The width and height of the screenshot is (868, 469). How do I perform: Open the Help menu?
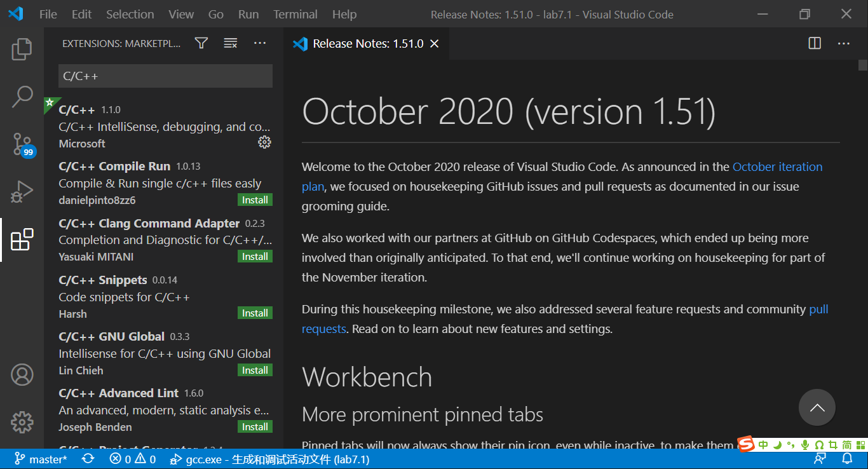coord(344,14)
